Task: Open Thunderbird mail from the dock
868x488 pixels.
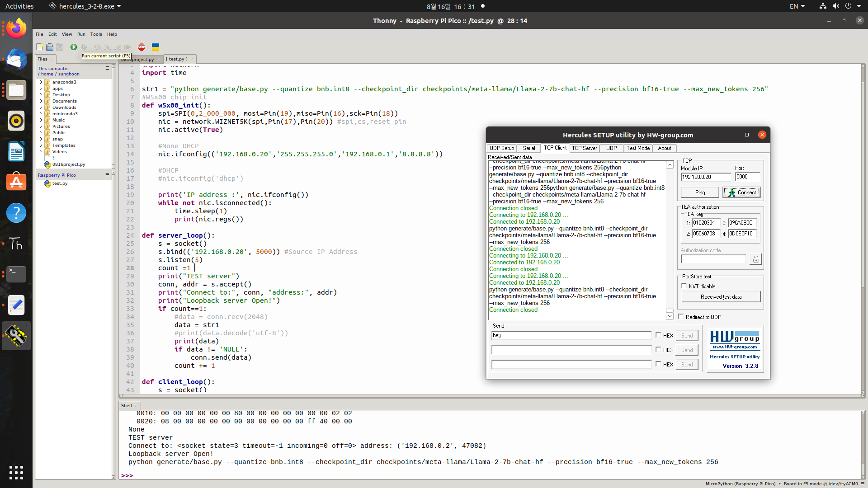Action: click(x=16, y=59)
